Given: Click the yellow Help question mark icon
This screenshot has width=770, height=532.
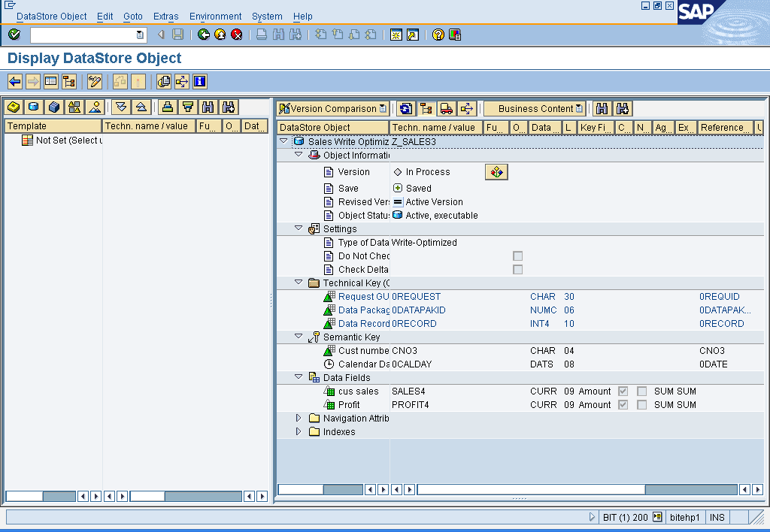Looking at the screenshot, I should pyautogui.click(x=438, y=35).
